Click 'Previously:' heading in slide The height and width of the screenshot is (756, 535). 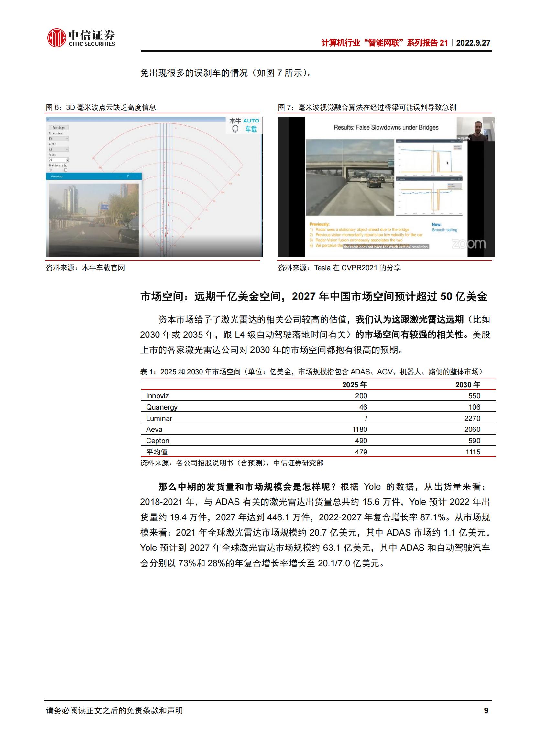[319, 224]
